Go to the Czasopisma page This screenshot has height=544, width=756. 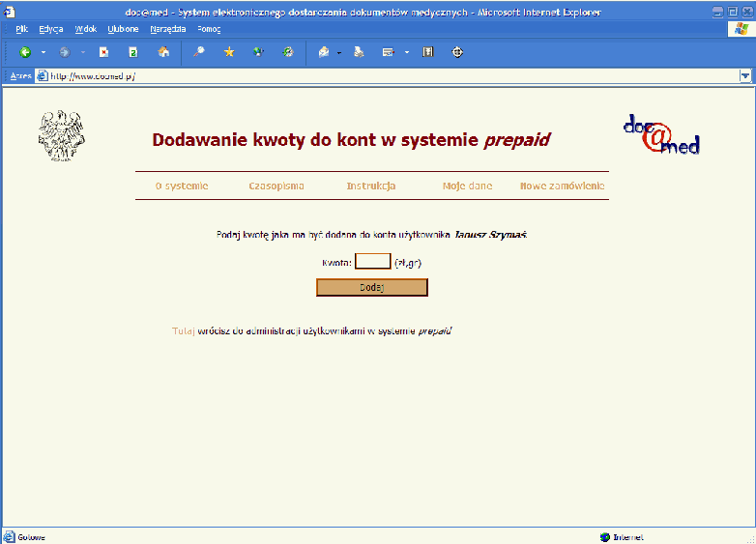[276, 186]
